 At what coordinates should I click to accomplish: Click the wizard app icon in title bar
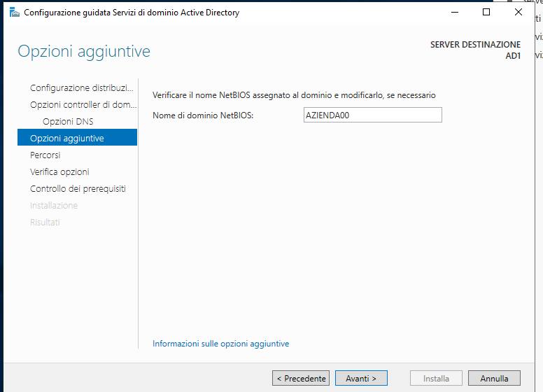(x=15, y=13)
